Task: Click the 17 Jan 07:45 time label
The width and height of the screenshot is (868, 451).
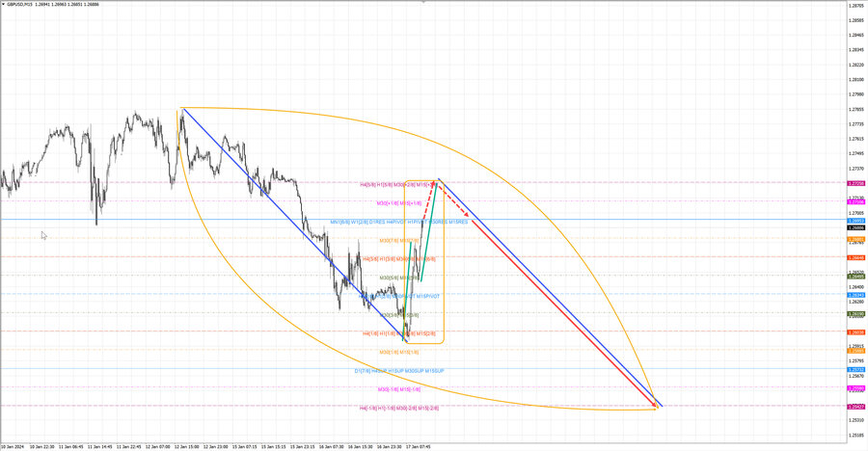Action: pyautogui.click(x=418, y=446)
